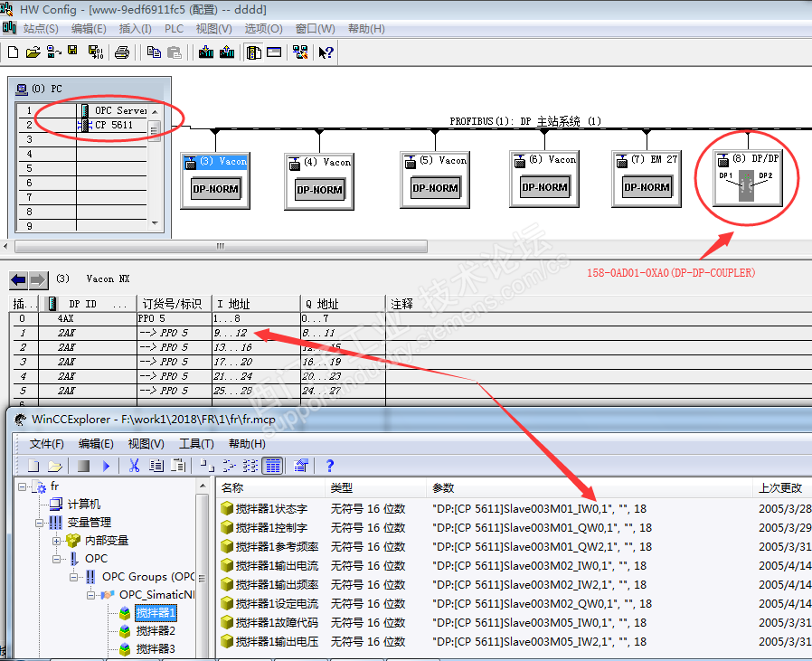The image size is (812, 661).
Task: Click Open station folder icon in HW Config
Action: (x=33, y=52)
